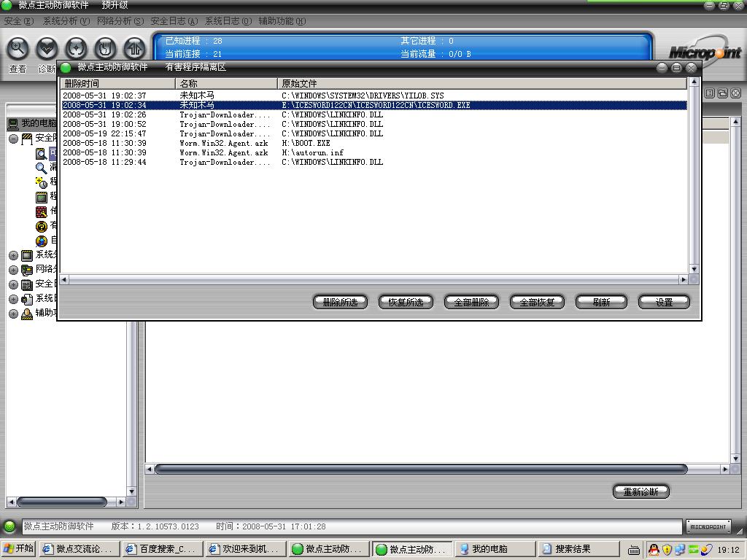Viewport: 747px width, 560px height.
Task: Click the hand stop toolbar icon
Action: [x=105, y=49]
